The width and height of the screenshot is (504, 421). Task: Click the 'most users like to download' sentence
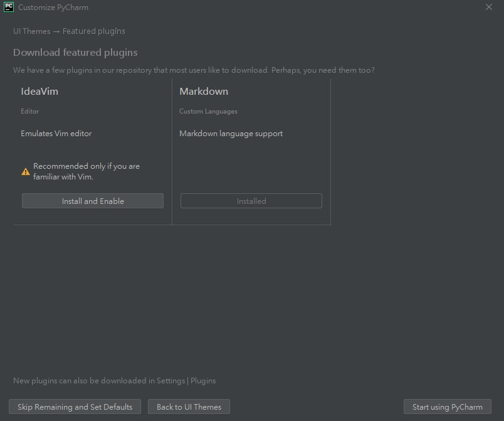194,70
